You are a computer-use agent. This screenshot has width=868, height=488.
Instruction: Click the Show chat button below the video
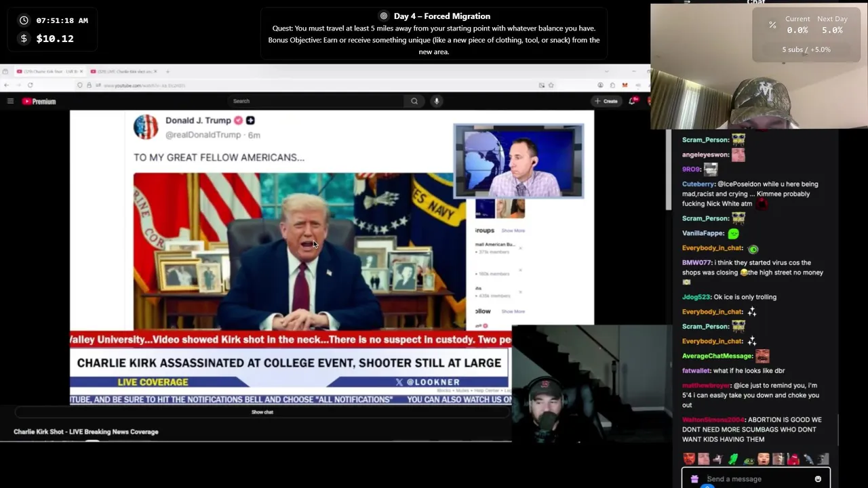pos(262,412)
